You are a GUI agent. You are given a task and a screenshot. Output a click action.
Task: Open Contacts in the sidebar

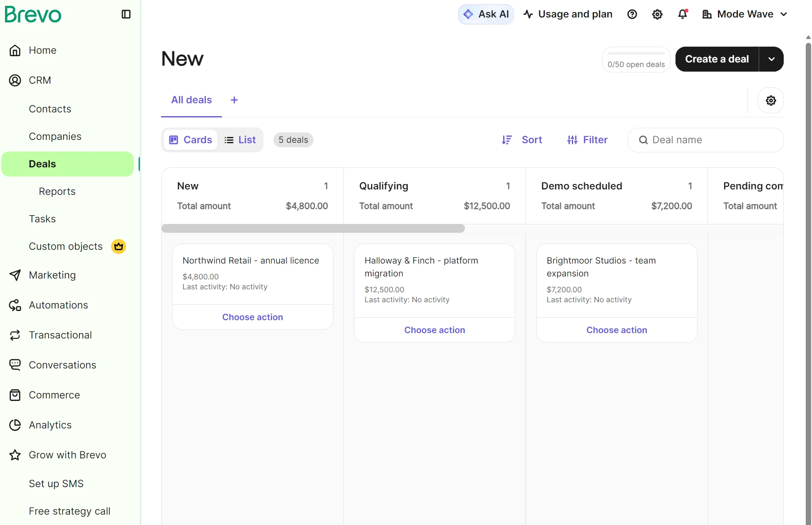coord(50,109)
